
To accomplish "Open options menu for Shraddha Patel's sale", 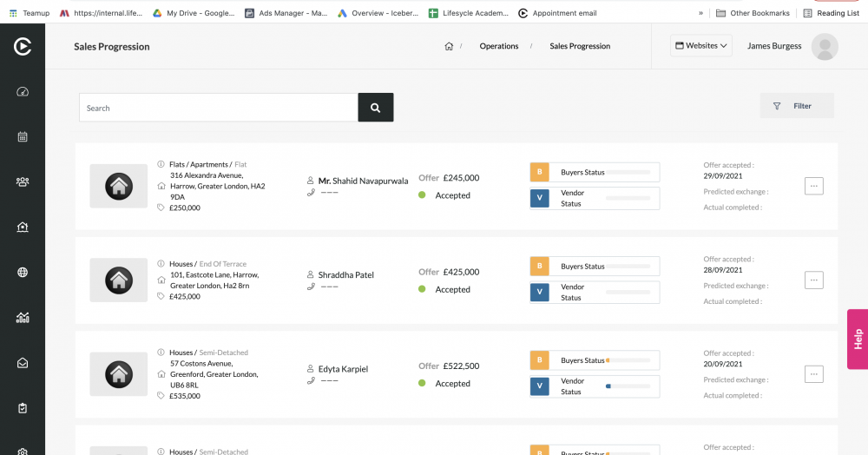I will [813, 280].
